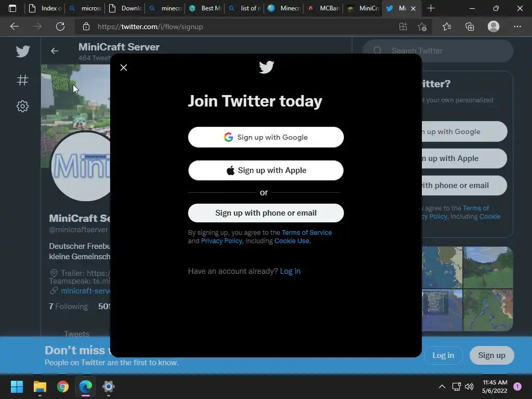The width and height of the screenshot is (532, 399).
Task: Click background sign up with phone or email
Action: (464, 185)
